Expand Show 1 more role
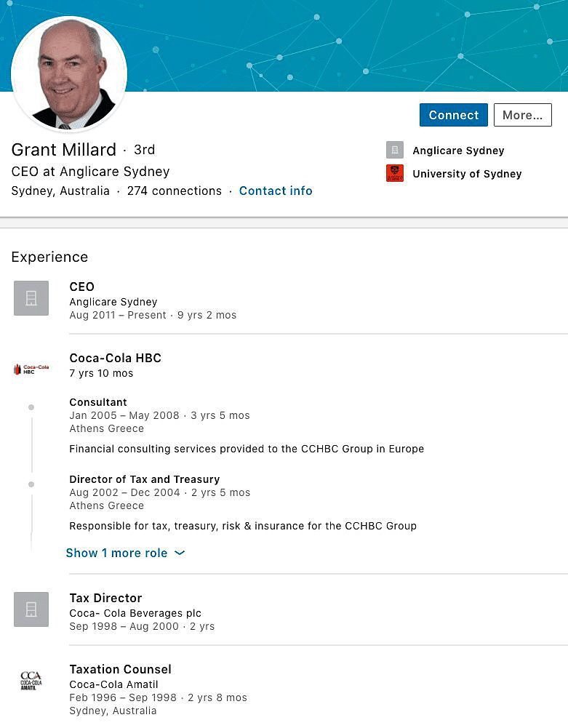 click(116, 553)
